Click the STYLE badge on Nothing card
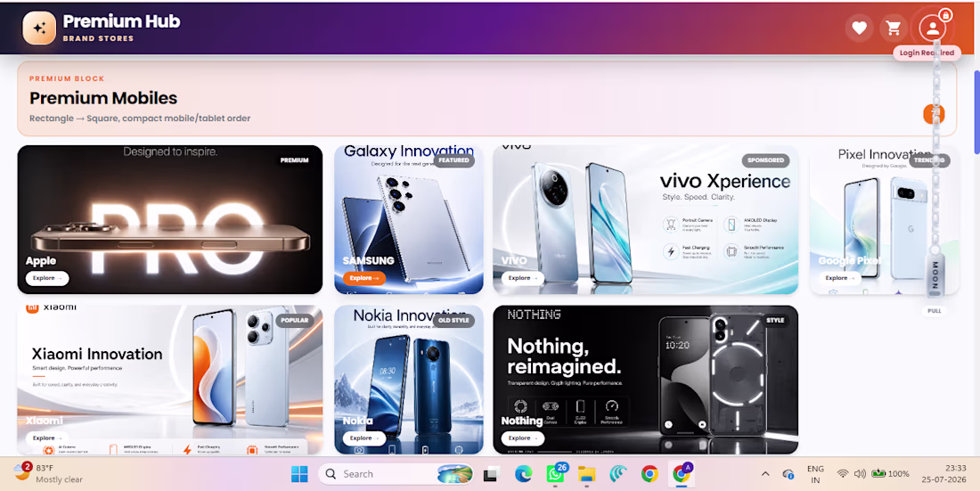This screenshot has height=491, width=980. (775, 321)
